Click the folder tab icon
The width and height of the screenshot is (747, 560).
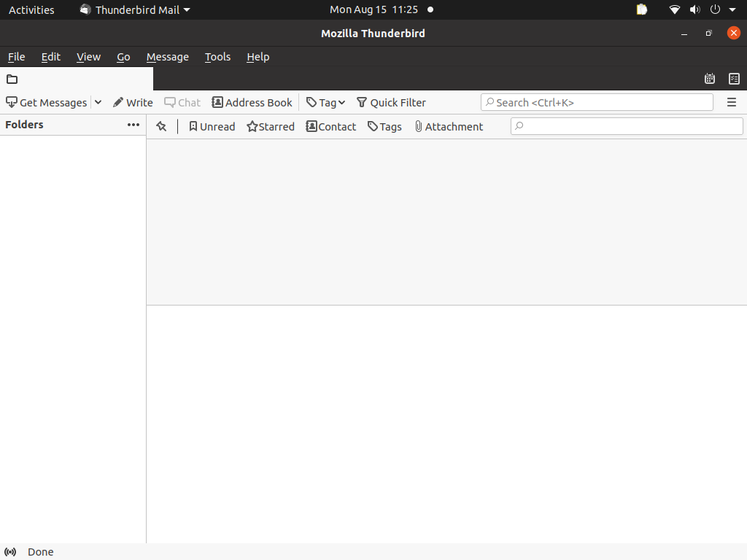pos(12,79)
